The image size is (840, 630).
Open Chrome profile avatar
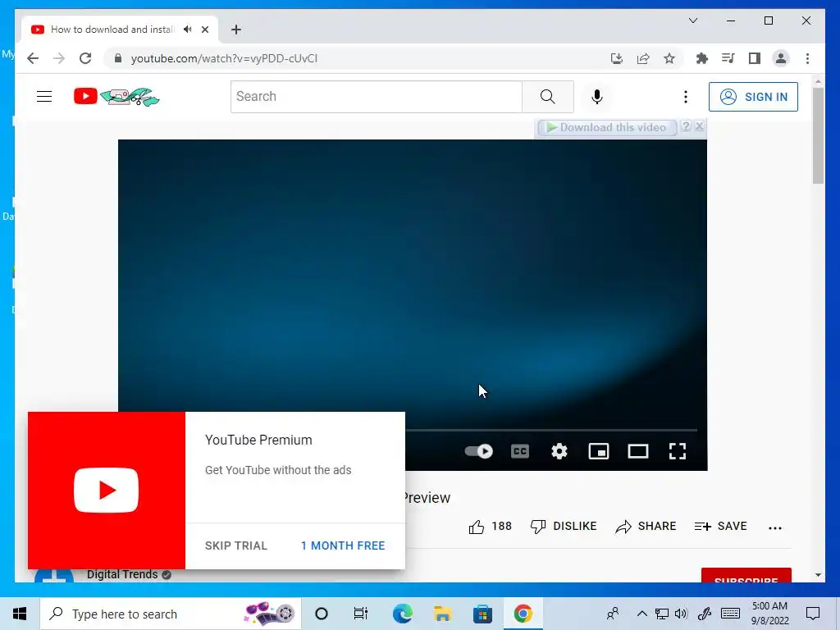[781, 58]
